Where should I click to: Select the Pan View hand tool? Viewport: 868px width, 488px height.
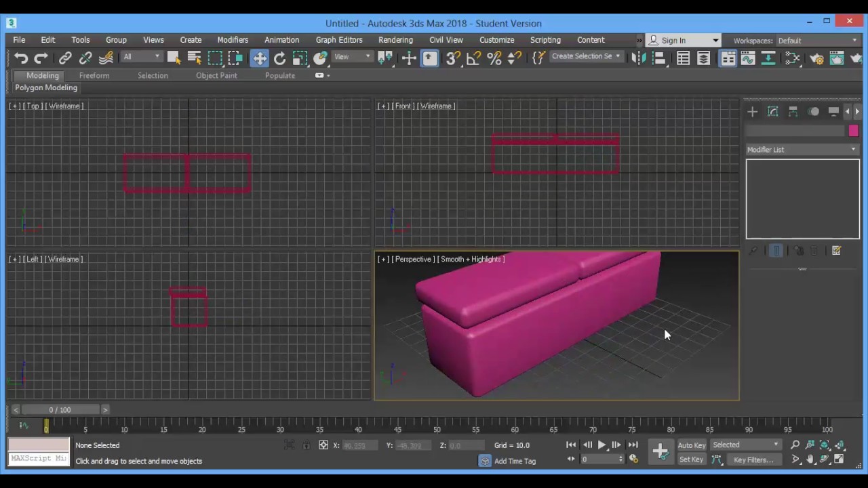(810, 460)
